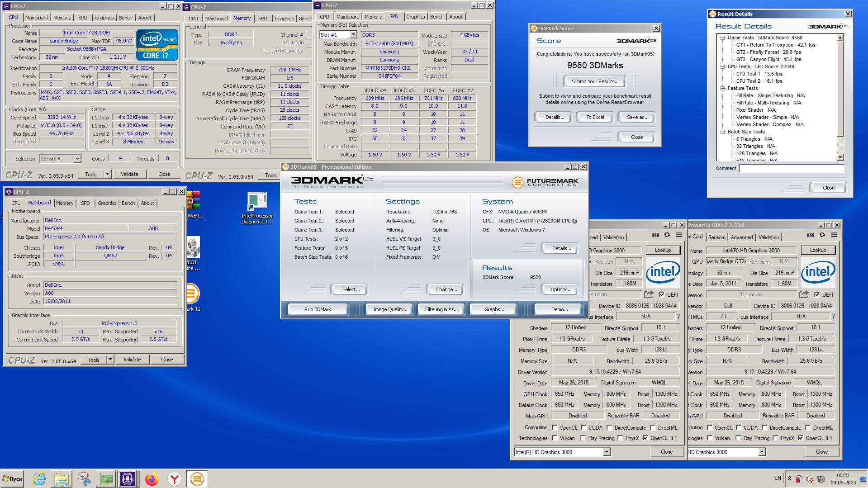Viewport: 868px width, 488px height.
Task: Click Save as... in 3DMark Score dialog
Action: (637, 117)
